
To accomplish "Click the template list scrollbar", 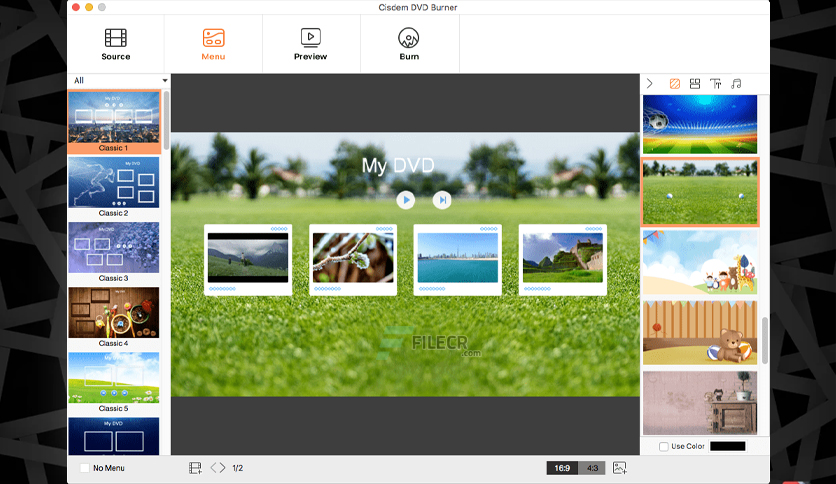I will tap(166, 120).
